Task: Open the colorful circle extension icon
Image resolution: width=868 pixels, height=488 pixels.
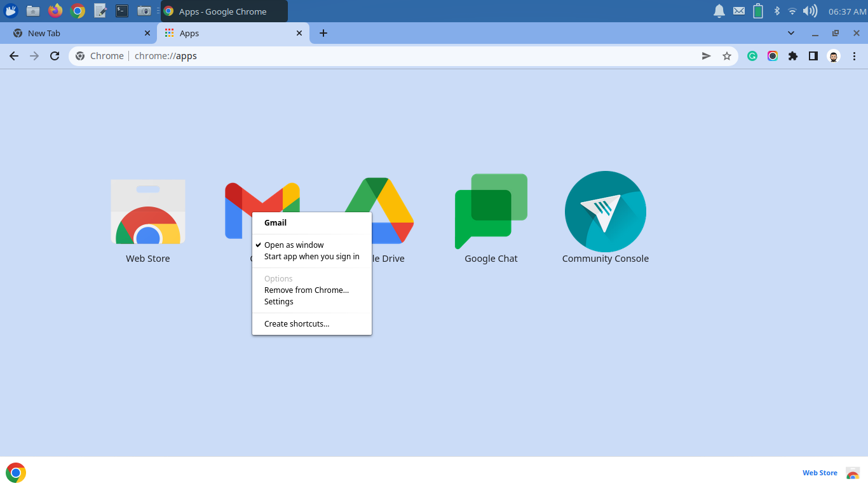Action: click(x=773, y=56)
